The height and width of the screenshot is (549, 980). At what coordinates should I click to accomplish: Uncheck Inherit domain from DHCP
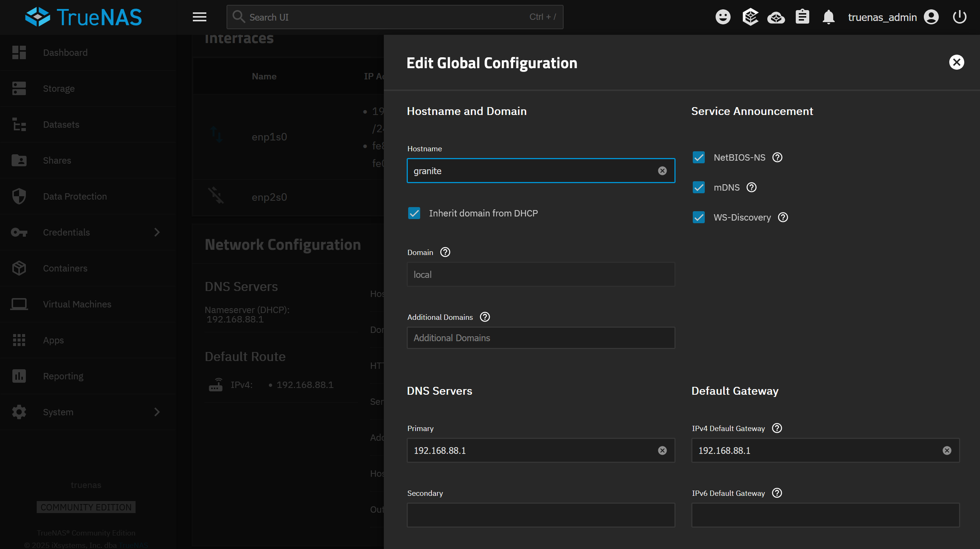pyautogui.click(x=414, y=213)
